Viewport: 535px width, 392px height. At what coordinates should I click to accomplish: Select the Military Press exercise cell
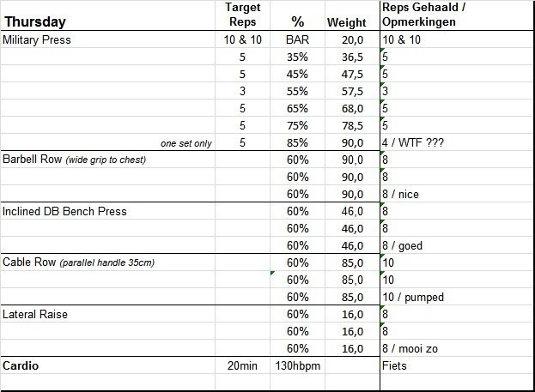38,40
